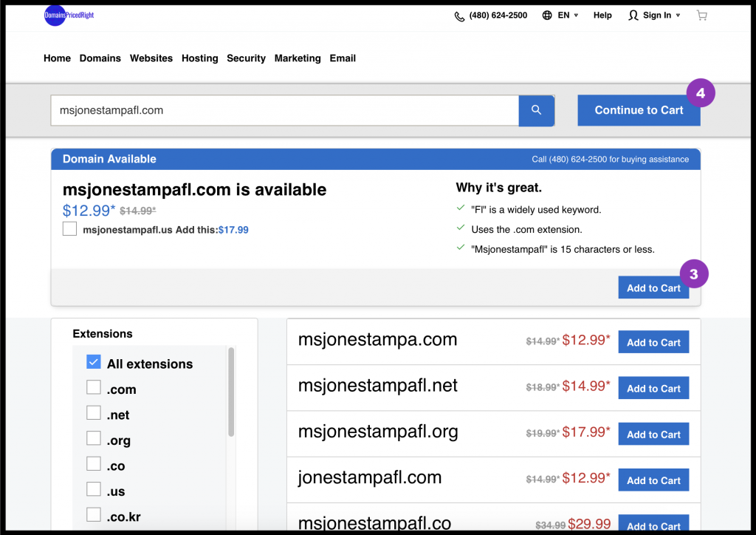Open the shopping cart icon
This screenshot has width=756, height=535.
coord(701,16)
